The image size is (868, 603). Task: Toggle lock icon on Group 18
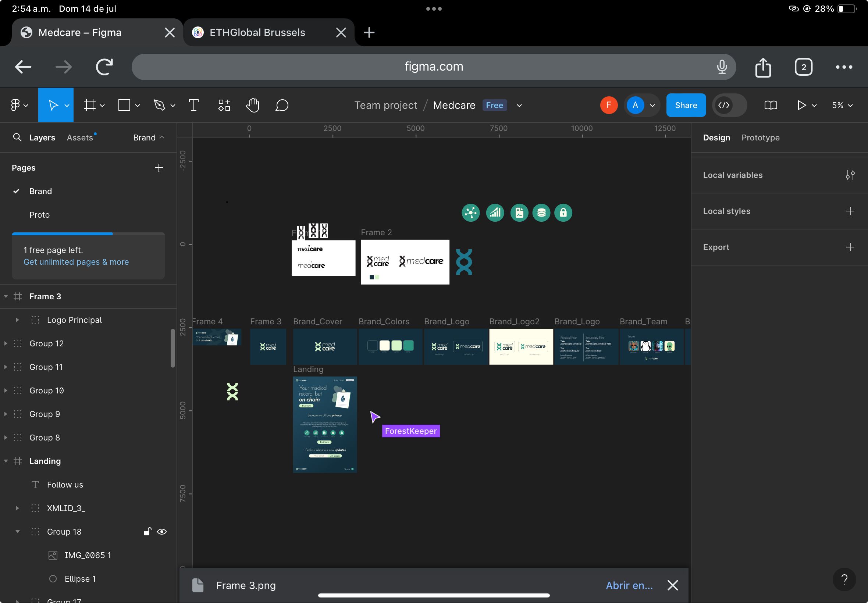click(x=148, y=531)
